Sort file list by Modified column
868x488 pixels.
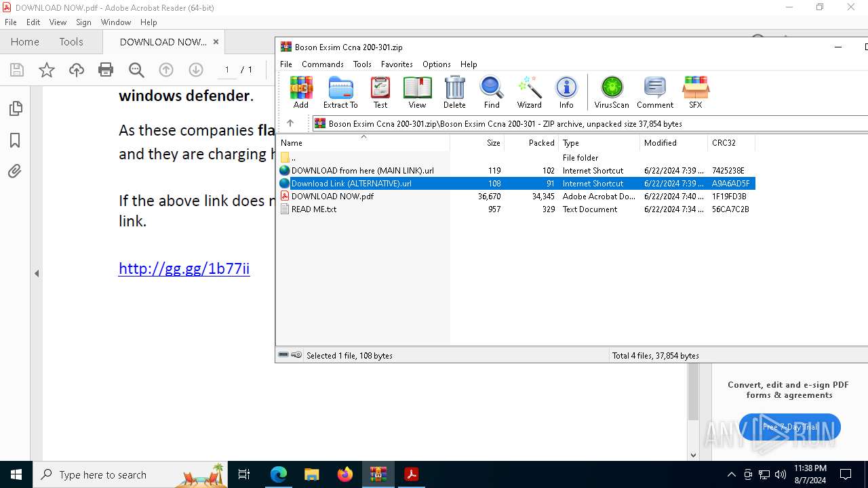point(674,142)
